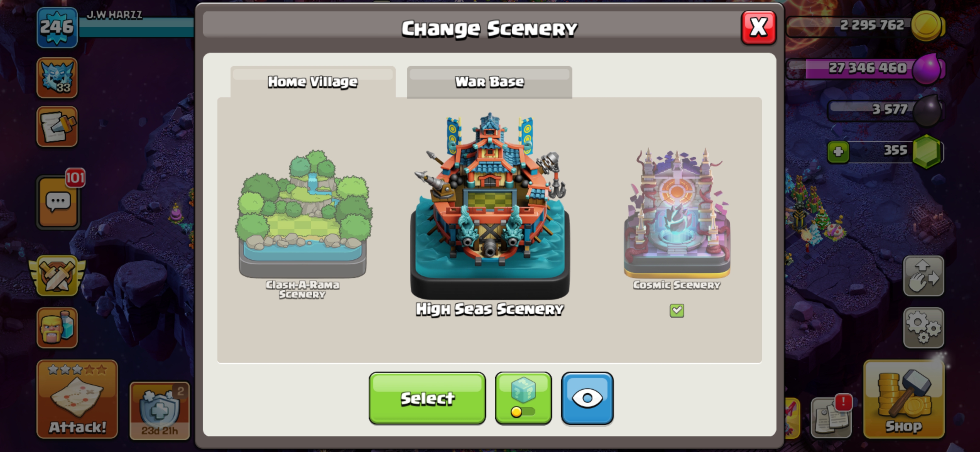Switch to the Home Village tab
Viewport: 980px width, 452px height.
tap(313, 82)
